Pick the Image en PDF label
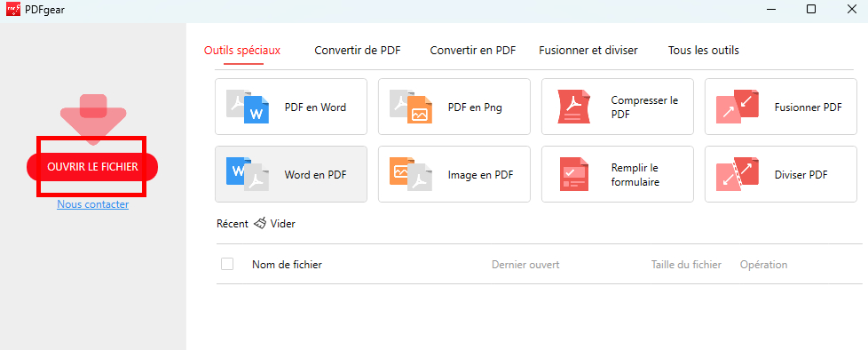The image size is (868, 350). (x=480, y=175)
